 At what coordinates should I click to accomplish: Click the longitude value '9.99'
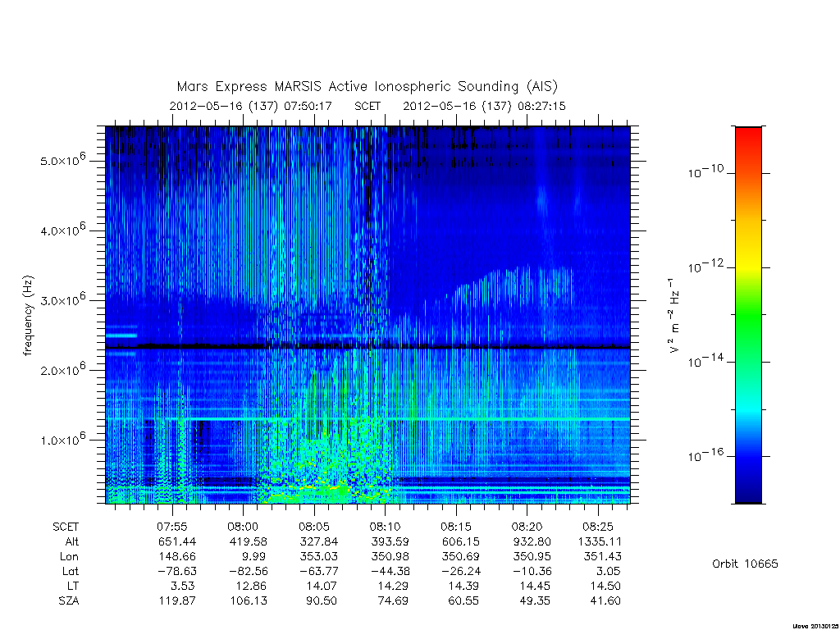coord(254,557)
